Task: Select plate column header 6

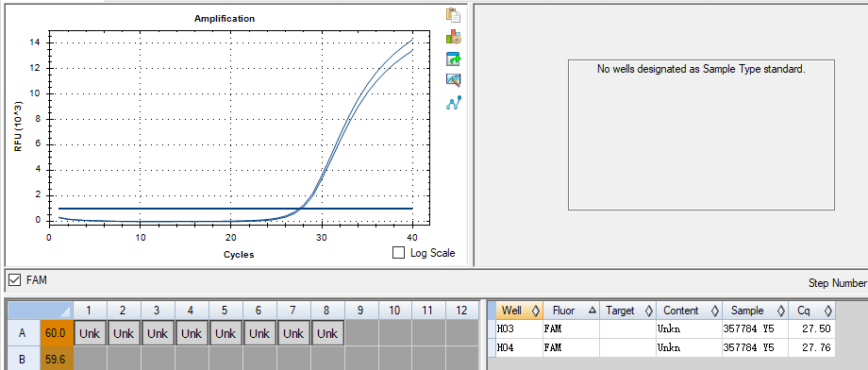Action: (259, 311)
